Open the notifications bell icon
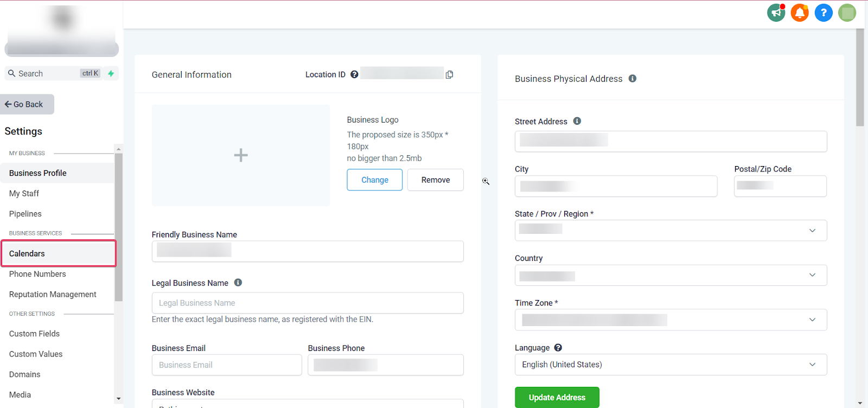 (x=800, y=12)
